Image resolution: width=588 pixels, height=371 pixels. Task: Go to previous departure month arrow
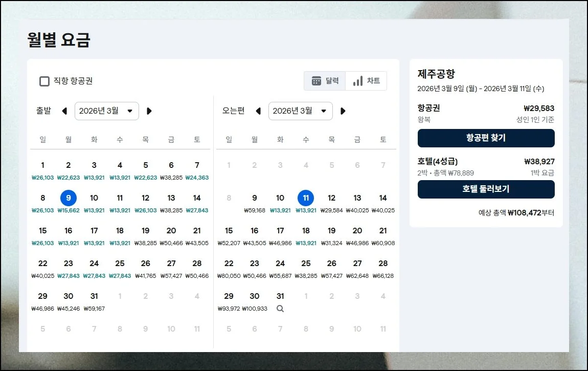pyautogui.click(x=64, y=111)
